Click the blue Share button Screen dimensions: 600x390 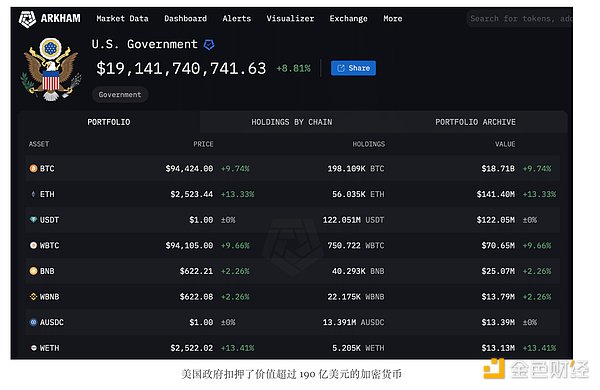(353, 68)
